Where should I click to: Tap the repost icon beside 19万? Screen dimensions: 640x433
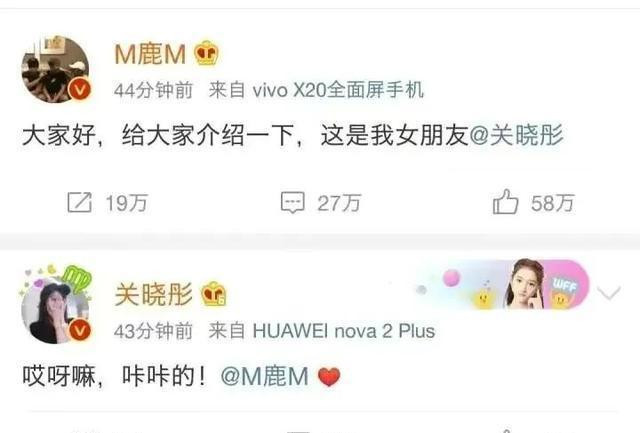[x=79, y=202]
